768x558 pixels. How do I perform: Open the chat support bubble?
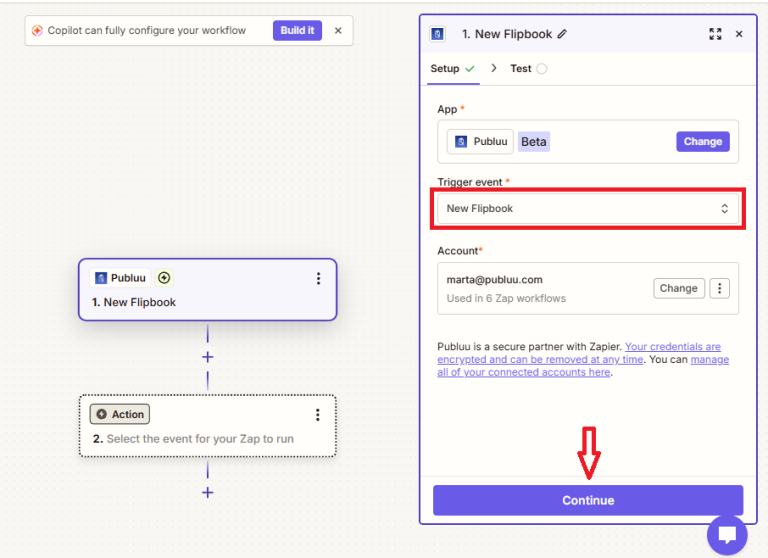pos(727,534)
